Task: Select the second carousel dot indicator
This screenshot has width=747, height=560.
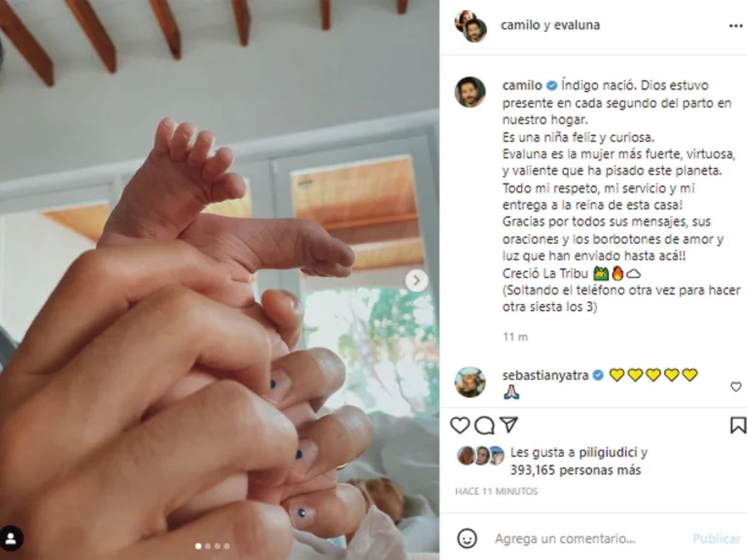Action: click(208, 546)
